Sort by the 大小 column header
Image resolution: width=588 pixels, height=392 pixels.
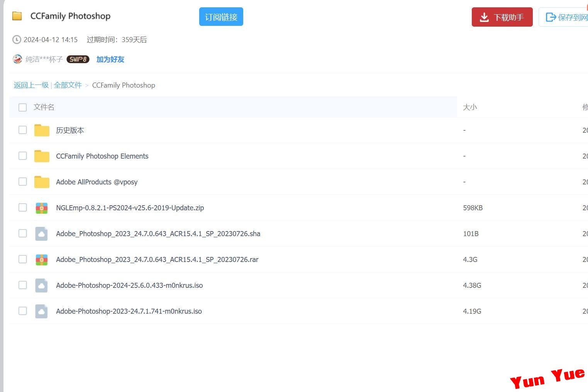470,107
